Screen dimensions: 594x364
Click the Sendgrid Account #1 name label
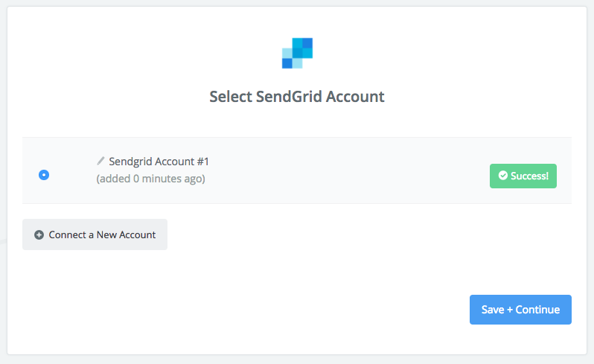coord(159,162)
